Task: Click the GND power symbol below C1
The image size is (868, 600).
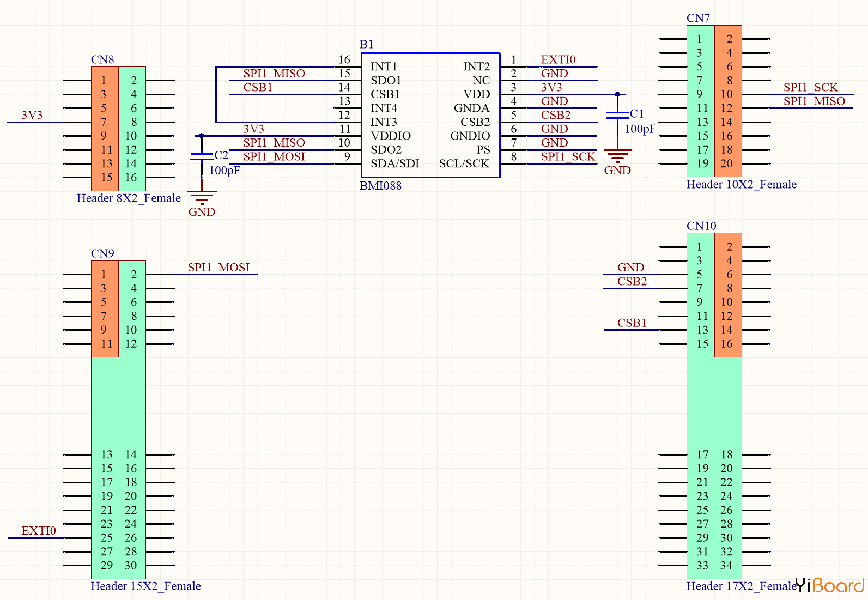Action: 617,162
